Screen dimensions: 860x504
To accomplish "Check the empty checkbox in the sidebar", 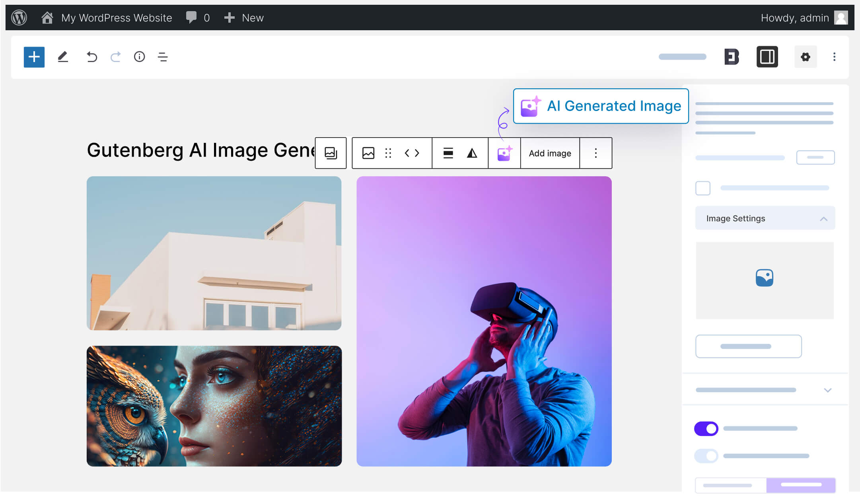I will 703,188.
